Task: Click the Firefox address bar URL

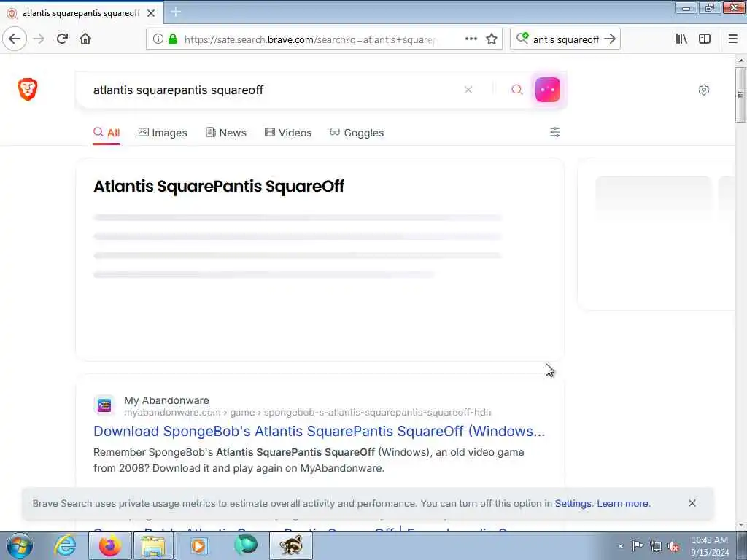Action: [x=309, y=39]
